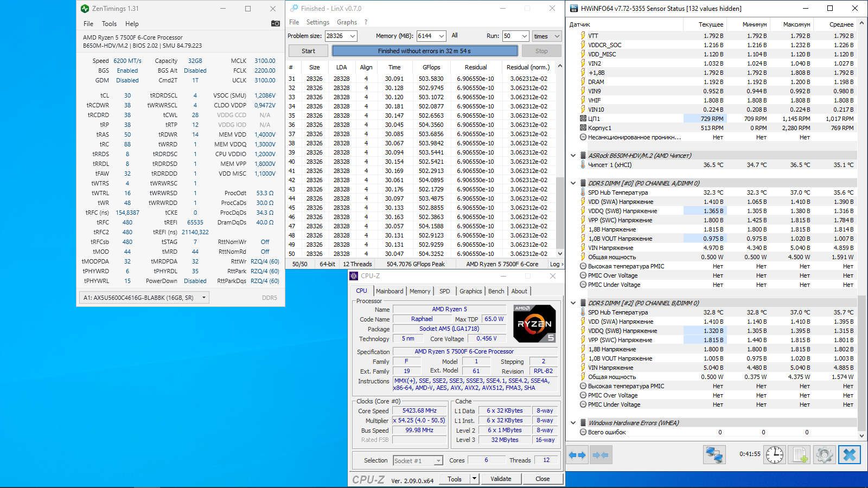Switch to the Memory tab in CPU-Z
Viewport: 868px width, 488px height.
pos(419,291)
